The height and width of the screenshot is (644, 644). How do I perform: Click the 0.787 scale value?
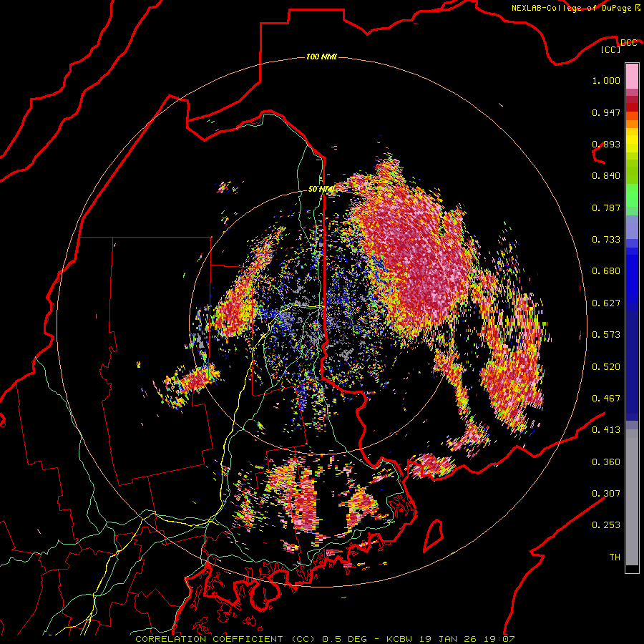coord(606,208)
